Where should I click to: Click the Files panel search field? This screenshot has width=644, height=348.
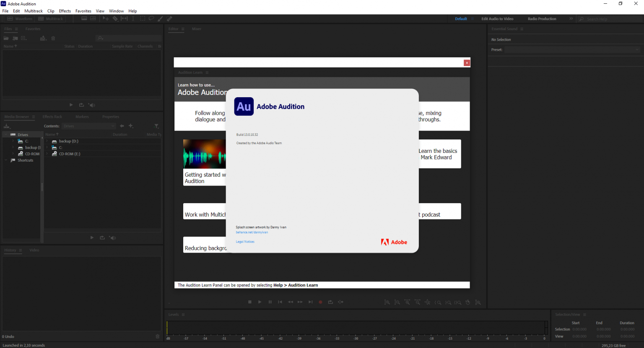coord(128,38)
